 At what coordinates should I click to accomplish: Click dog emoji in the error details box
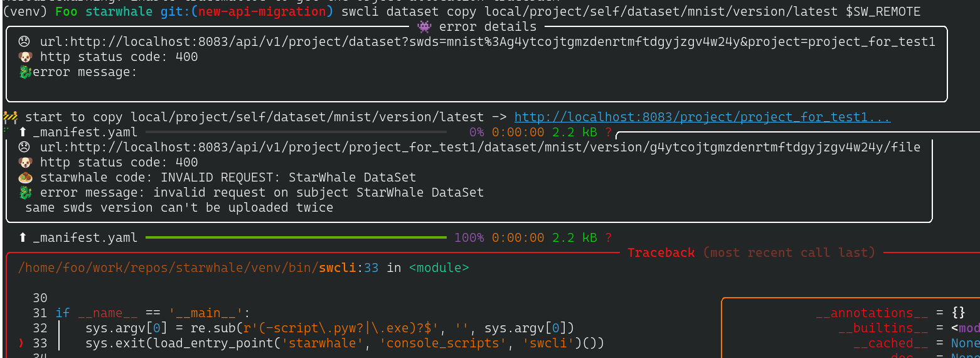pyautogui.click(x=25, y=57)
